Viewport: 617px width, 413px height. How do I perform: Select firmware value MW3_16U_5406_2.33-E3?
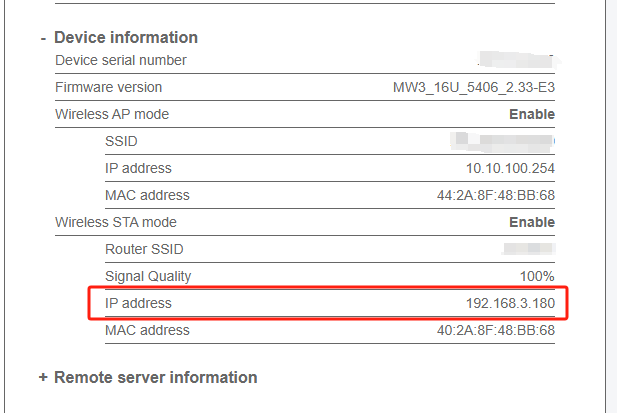tap(473, 87)
